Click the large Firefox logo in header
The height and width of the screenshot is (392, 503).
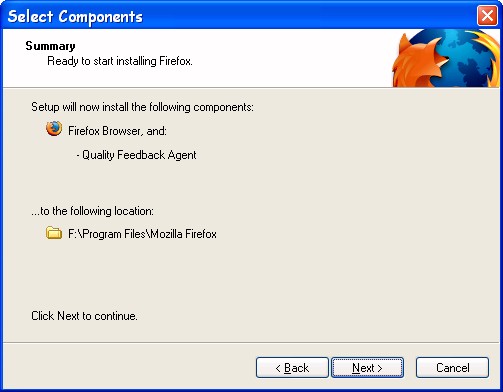tap(446, 58)
